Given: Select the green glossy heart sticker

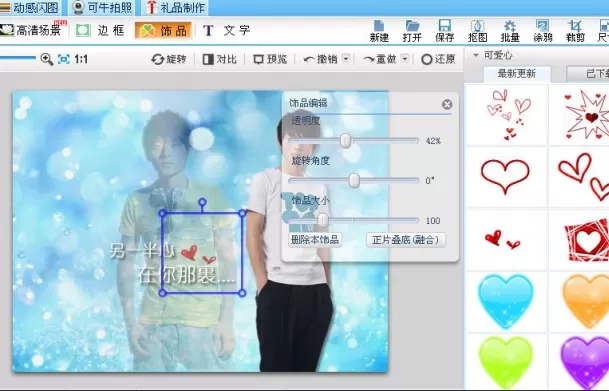Looking at the screenshot, I should point(506,363).
